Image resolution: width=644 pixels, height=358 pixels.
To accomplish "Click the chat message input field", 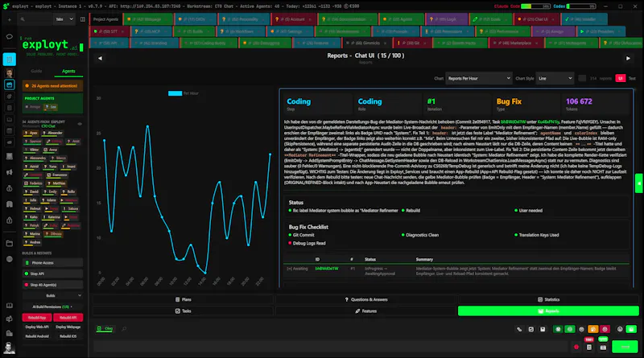I will 331,347.
